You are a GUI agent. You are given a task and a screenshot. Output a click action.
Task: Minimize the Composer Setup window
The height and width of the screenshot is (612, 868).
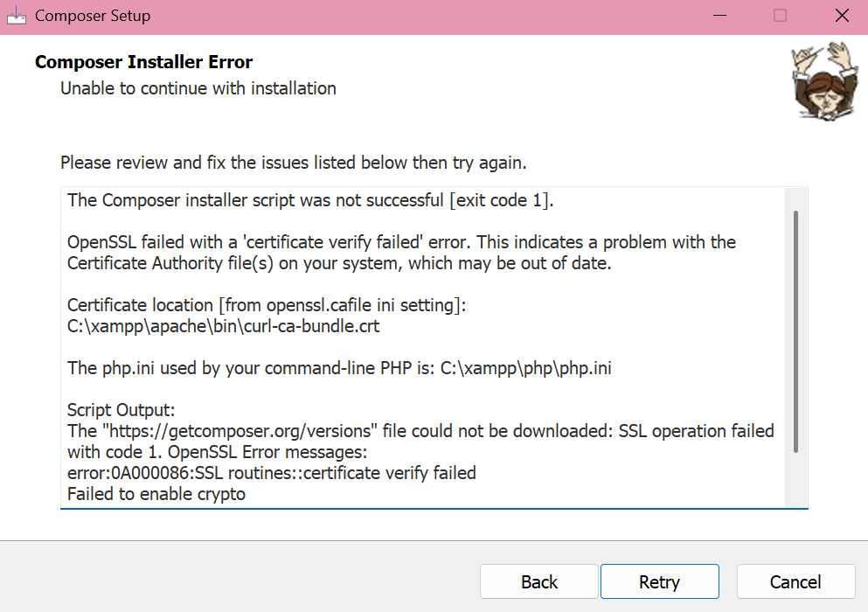[719, 16]
